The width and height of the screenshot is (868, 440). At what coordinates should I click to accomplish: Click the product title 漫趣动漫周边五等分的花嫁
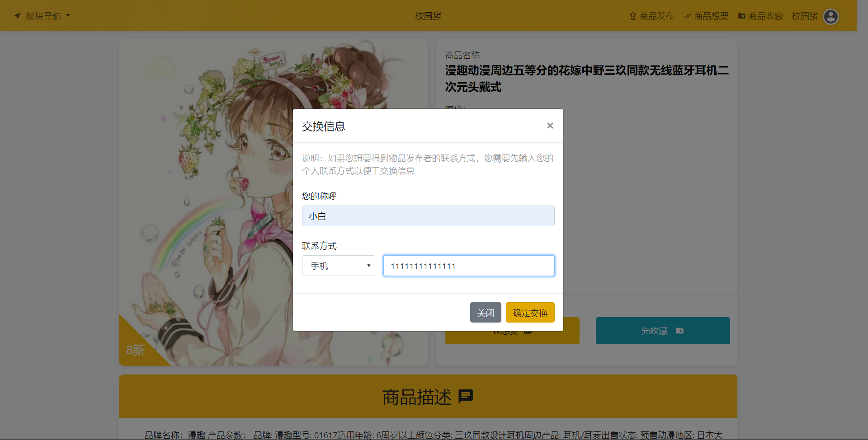coord(587,79)
